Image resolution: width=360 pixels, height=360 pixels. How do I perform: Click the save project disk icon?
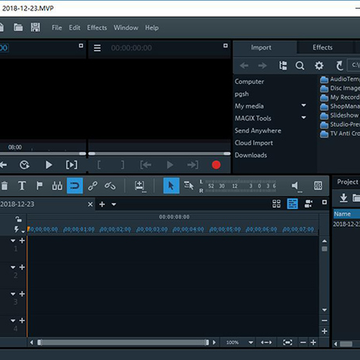35,27
